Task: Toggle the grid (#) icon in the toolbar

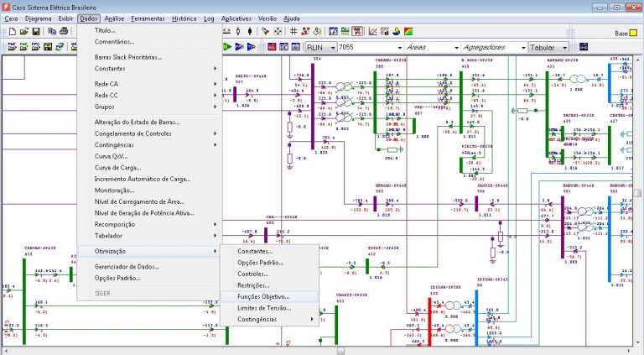Action: pyautogui.click(x=293, y=33)
